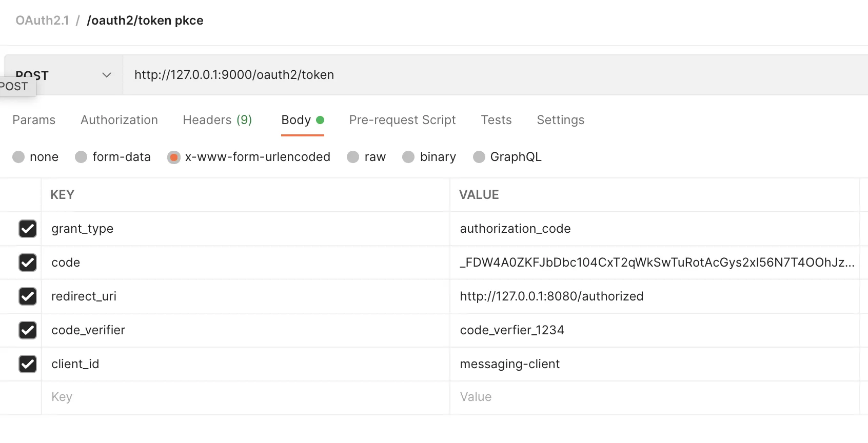Open the request Settings tab

[560, 120]
